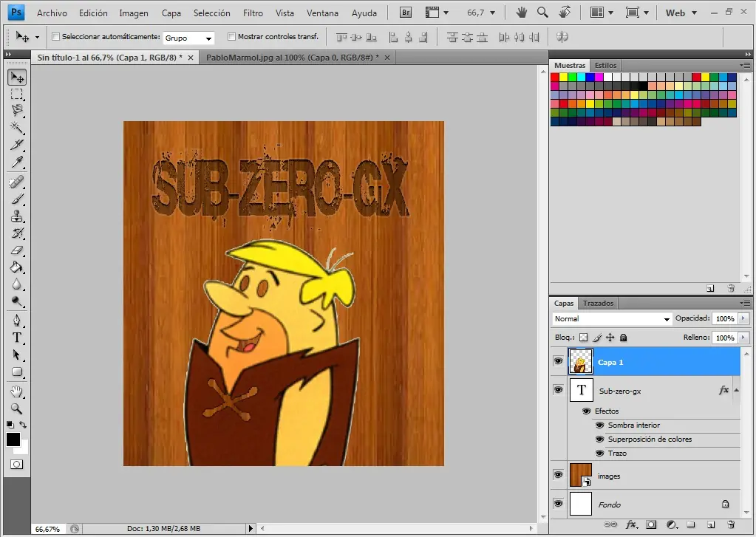Select the Blur tool
Image resolution: width=756 pixels, height=537 pixels.
(17, 284)
